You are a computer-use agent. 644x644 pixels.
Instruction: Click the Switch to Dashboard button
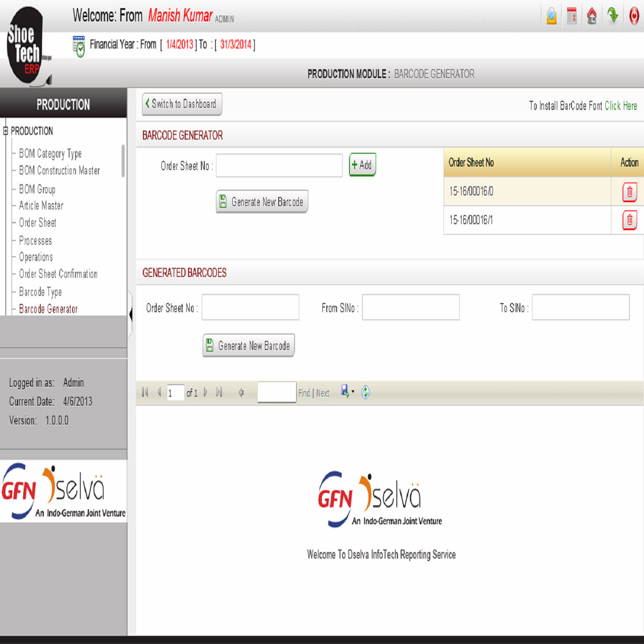(x=182, y=104)
